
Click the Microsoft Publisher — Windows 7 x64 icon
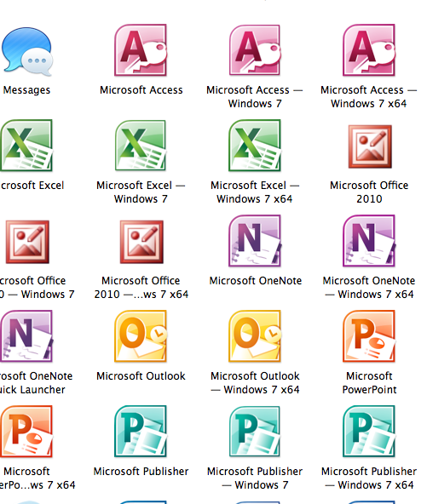point(369,432)
